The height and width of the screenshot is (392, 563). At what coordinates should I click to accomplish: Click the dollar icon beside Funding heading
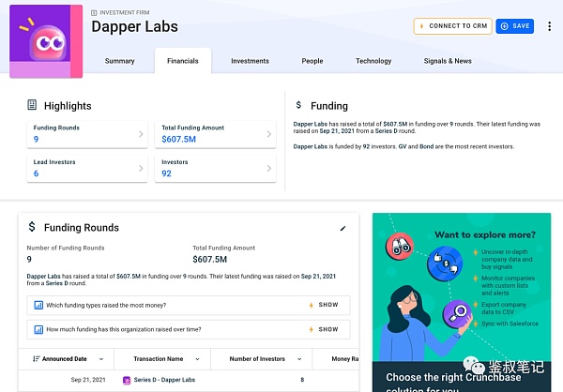click(x=298, y=105)
